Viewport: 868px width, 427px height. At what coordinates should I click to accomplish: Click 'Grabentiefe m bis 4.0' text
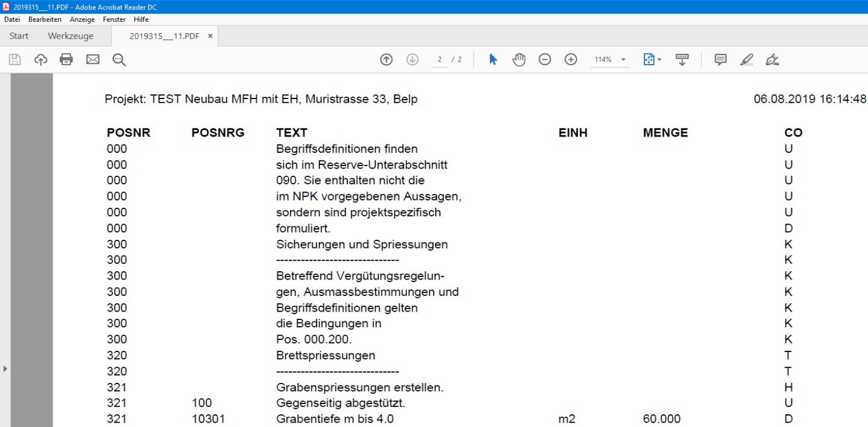click(335, 419)
